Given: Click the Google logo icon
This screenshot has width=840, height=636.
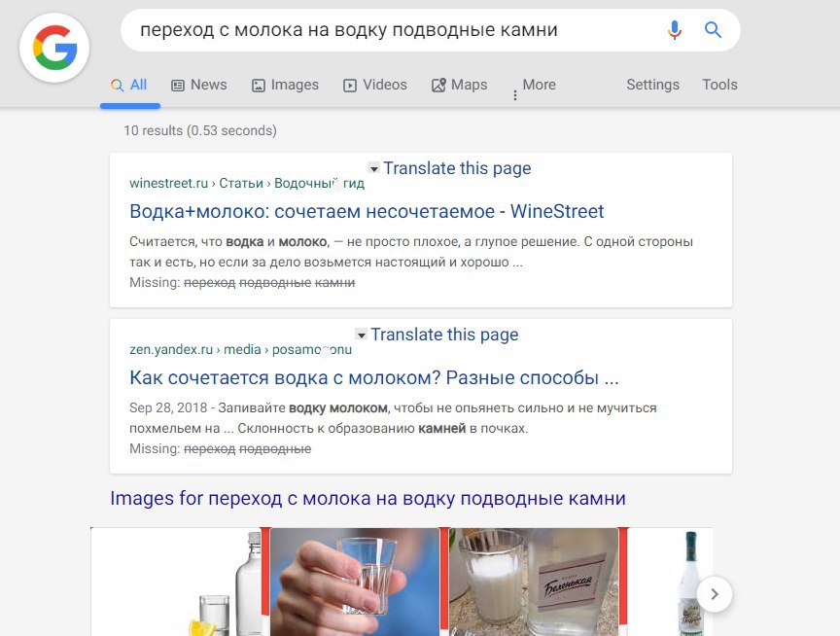Looking at the screenshot, I should (54, 48).
